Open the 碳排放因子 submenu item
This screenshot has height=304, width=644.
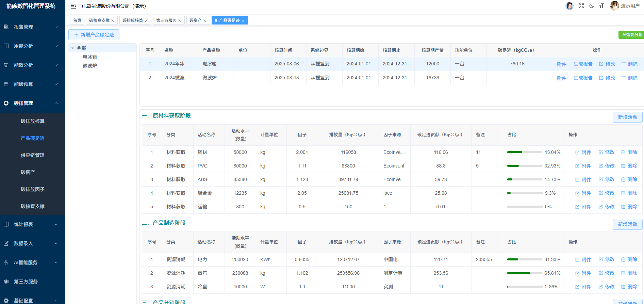pos(33,189)
